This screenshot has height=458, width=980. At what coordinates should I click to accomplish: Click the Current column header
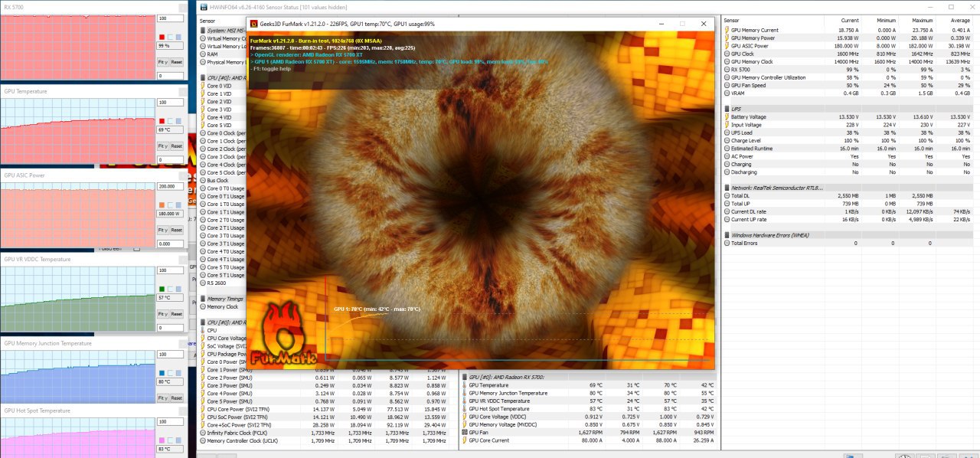[x=849, y=20]
